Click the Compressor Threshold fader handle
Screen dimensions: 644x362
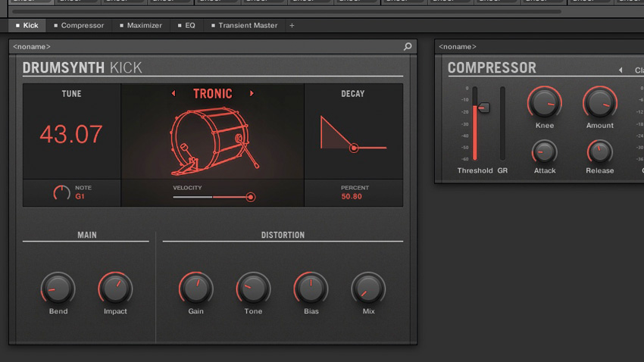484,108
